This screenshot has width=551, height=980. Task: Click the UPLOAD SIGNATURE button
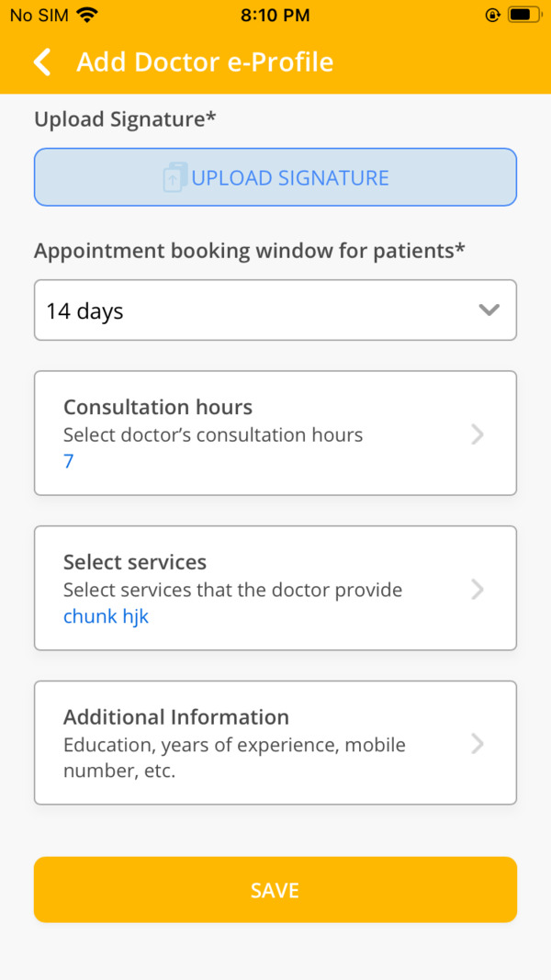[275, 177]
